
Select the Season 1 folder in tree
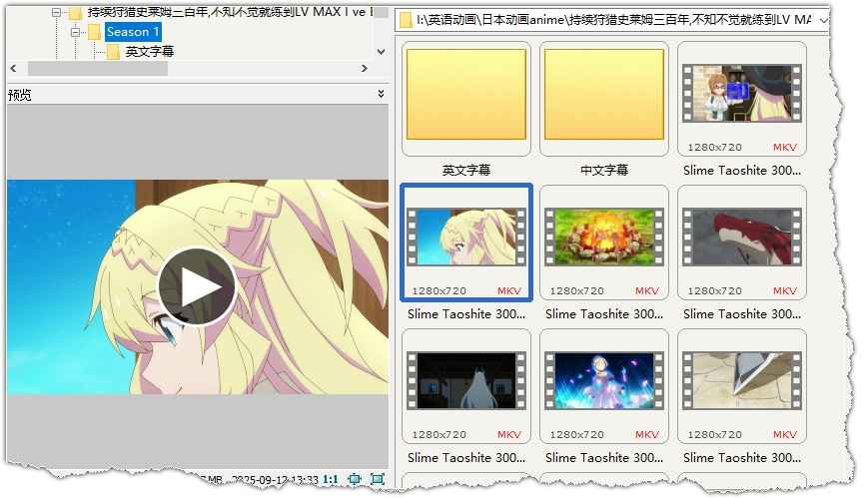(x=133, y=32)
